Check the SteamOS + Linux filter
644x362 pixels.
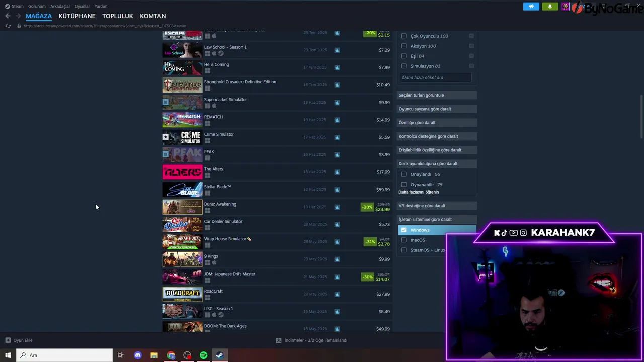pyautogui.click(x=404, y=250)
